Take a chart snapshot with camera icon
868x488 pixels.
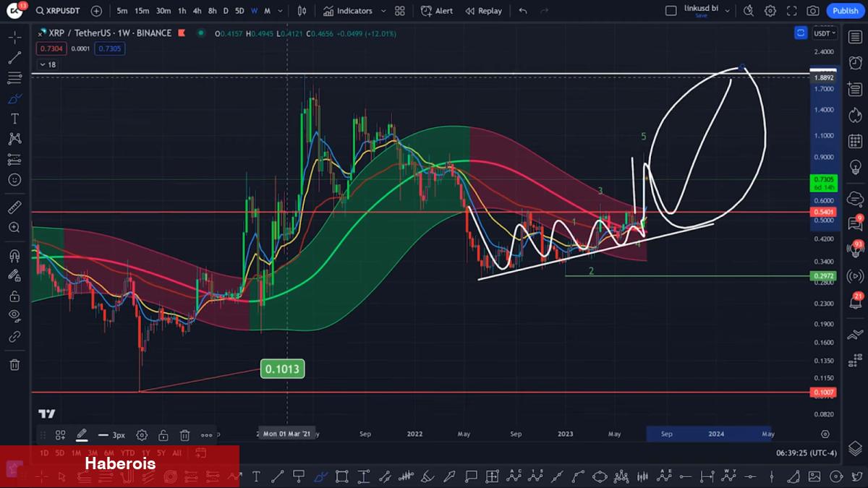(x=813, y=11)
